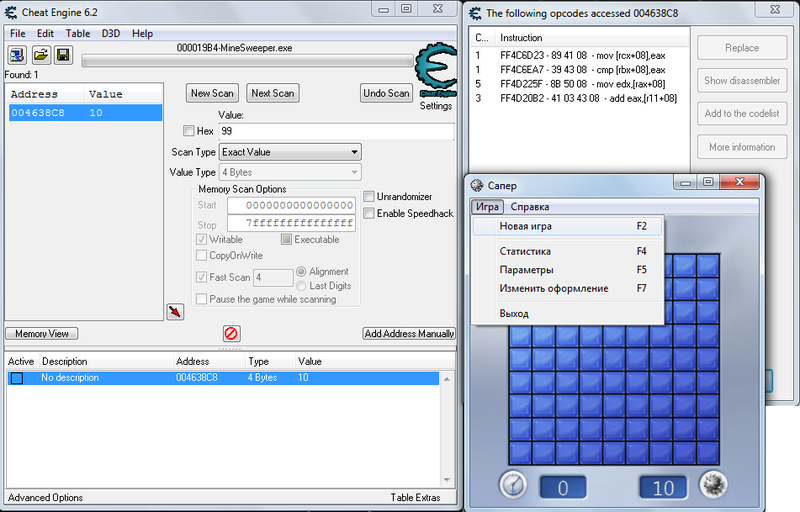
Task: Click the mine icon in Minesweeper
Action: point(713,484)
